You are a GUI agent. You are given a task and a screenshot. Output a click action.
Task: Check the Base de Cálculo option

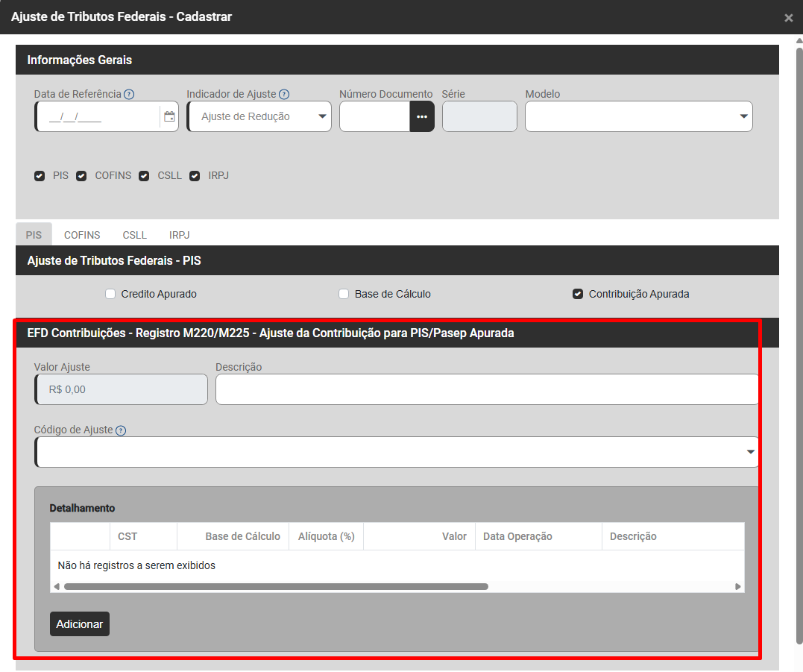click(344, 294)
